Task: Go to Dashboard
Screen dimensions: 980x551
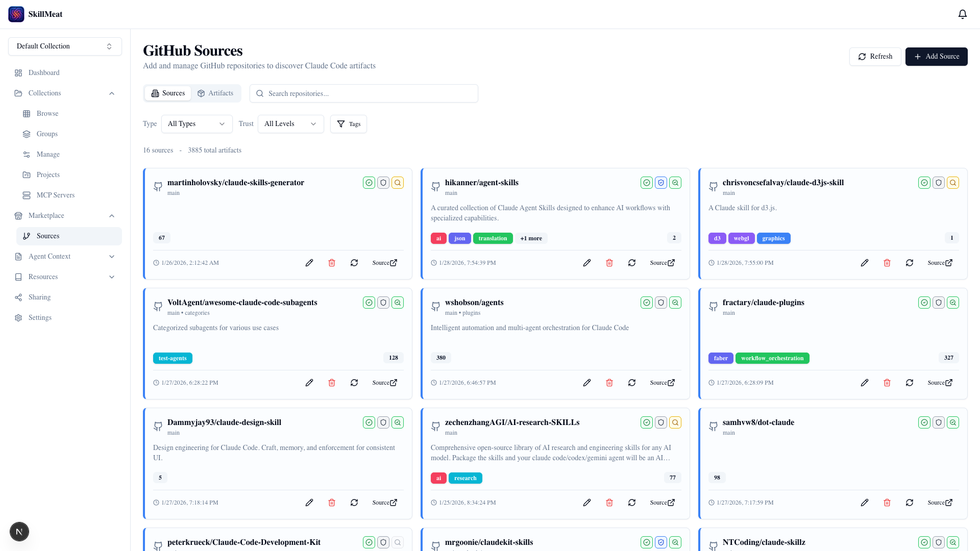Action: [x=65, y=73]
